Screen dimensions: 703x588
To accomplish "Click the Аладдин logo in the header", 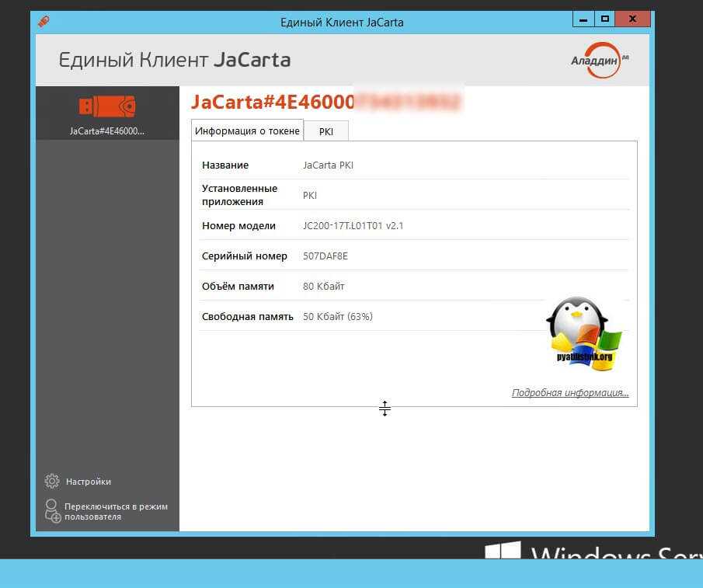I will tap(597, 60).
